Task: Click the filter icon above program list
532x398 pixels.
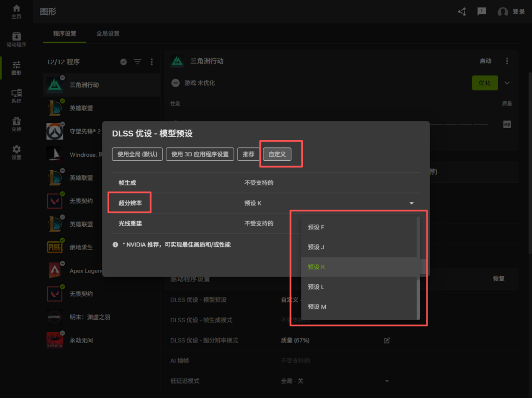Action: coord(137,62)
